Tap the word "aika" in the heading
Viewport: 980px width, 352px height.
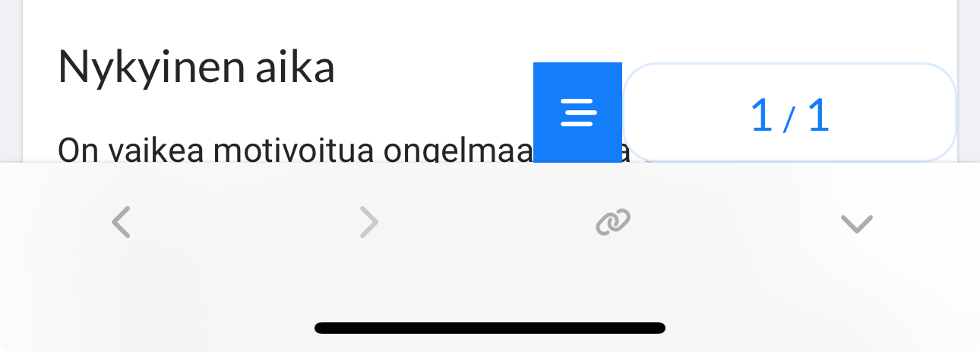coord(304,68)
